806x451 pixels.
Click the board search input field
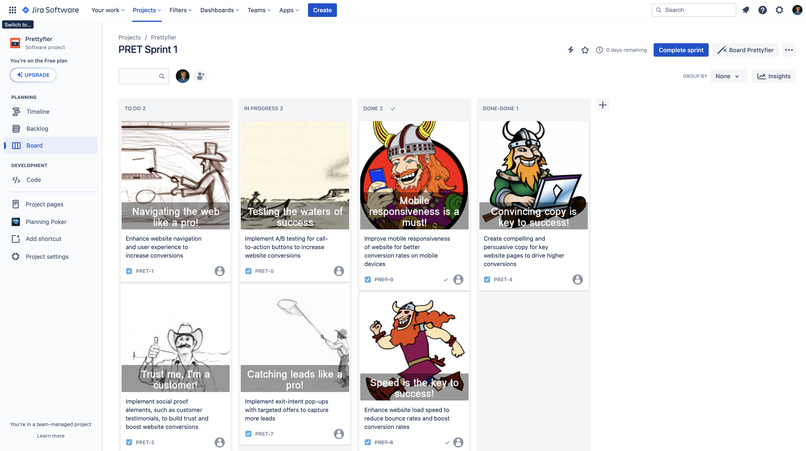click(143, 76)
